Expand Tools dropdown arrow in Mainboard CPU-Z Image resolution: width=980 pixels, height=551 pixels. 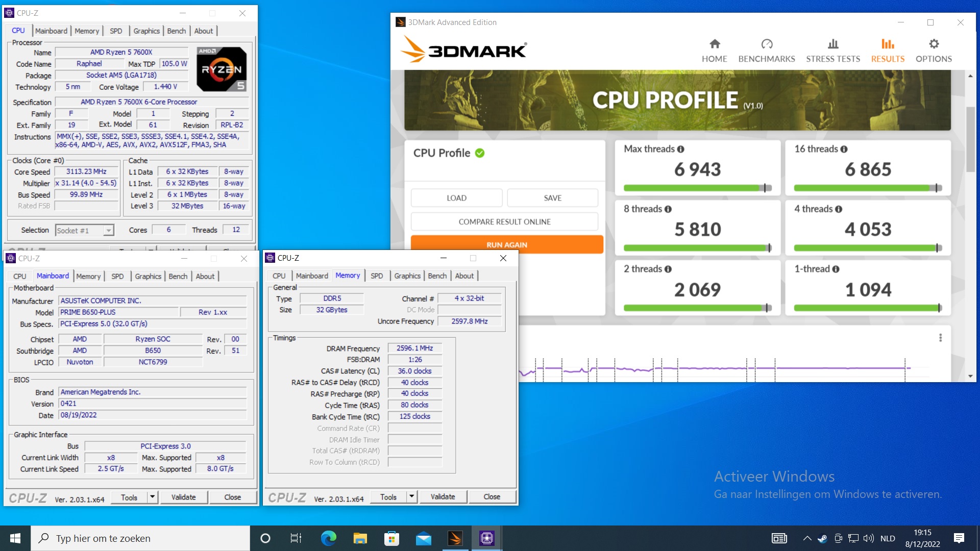click(x=152, y=497)
